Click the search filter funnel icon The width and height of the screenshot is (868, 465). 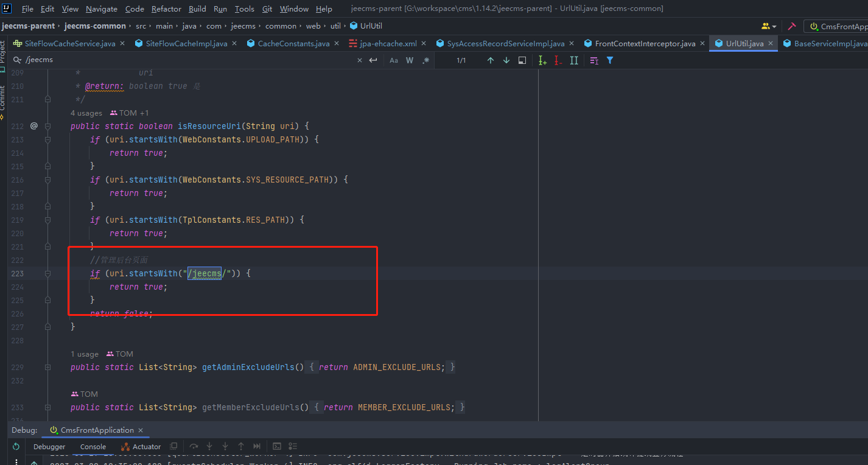(610, 60)
